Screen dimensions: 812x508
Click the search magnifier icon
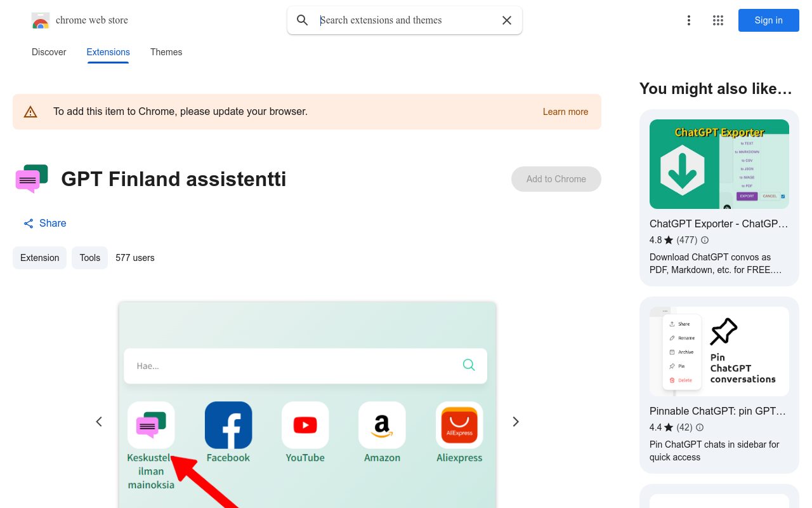(303, 20)
